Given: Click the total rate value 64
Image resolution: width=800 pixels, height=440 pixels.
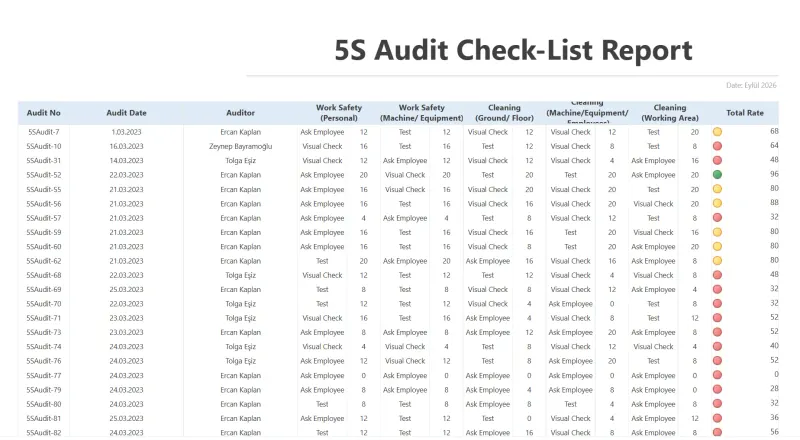Looking at the screenshot, I should pyautogui.click(x=774, y=145).
